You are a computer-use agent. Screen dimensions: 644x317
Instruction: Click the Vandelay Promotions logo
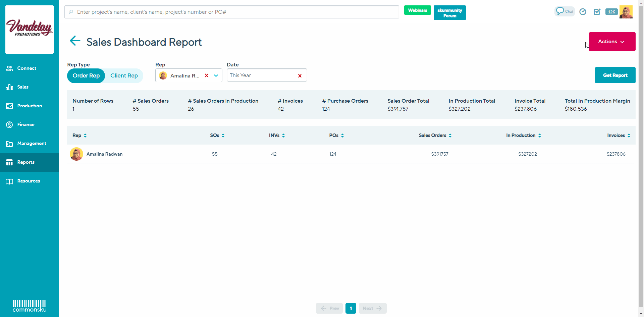[30, 29]
